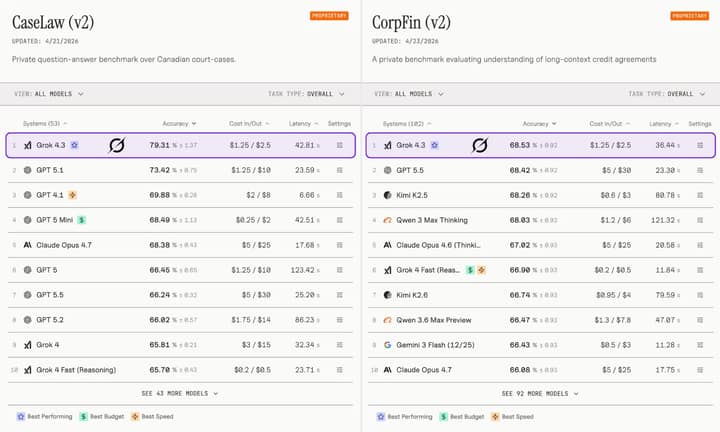
Task: Click 68.53 accuracy value in CorpFin
Action: coord(520,145)
